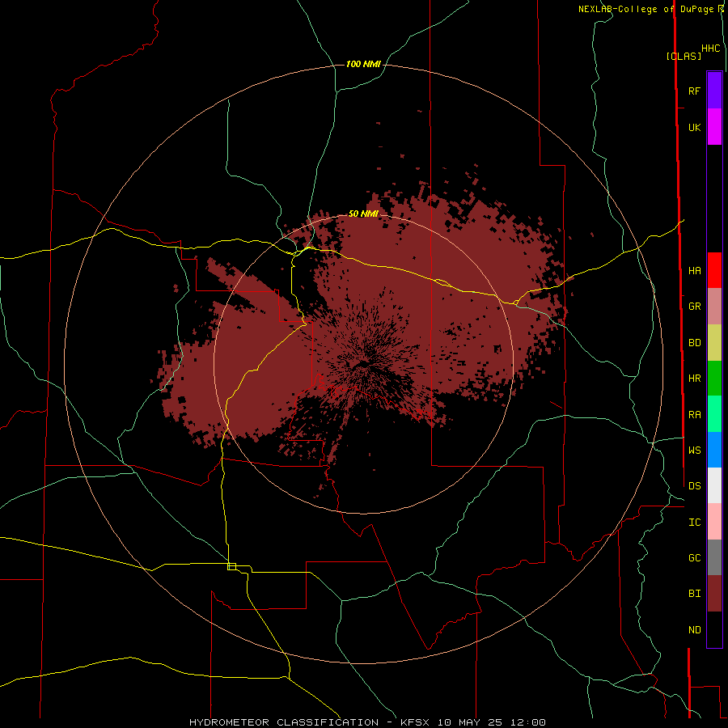
Task: Click the ND legend label
Action: pos(694,630)
